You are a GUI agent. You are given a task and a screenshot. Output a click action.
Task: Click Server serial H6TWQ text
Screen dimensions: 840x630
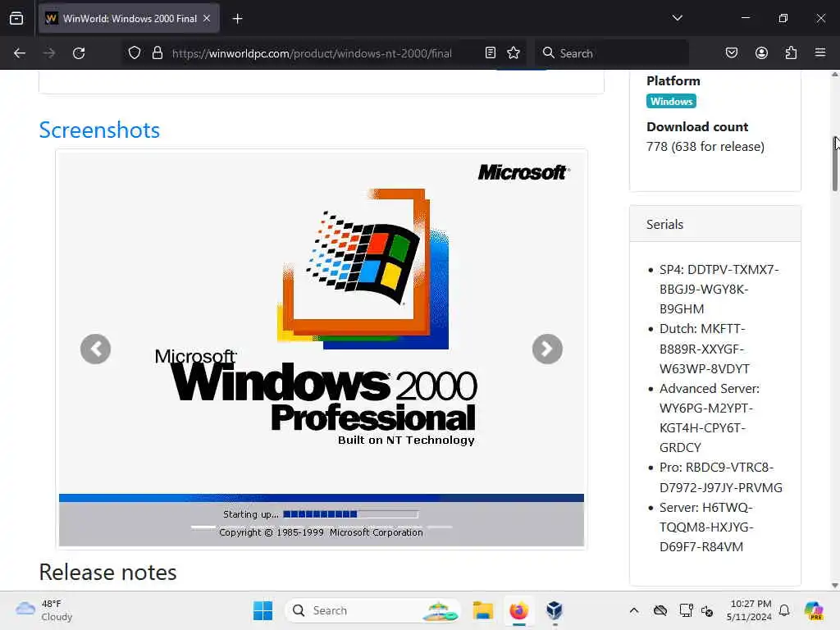(x=706, y=527)
